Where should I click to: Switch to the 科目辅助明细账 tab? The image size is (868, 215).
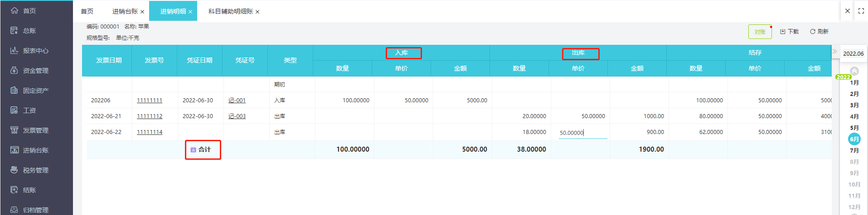click(230, 11)
